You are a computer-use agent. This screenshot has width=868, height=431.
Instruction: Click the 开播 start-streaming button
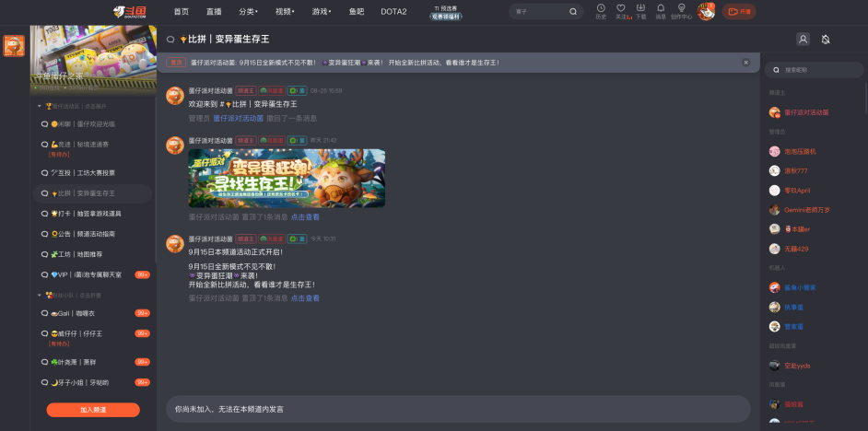point(739,12)
